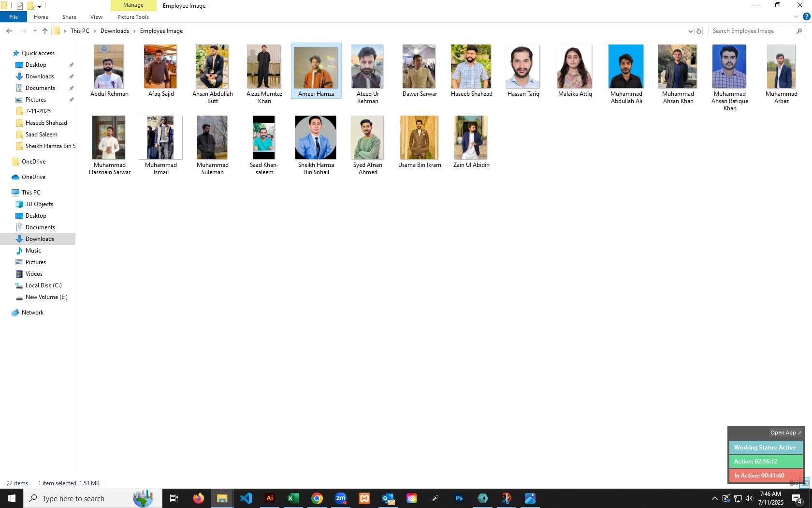The image size is (812, 508).
Task: Open New Volume (E:) drive
Action: (46, 297)
